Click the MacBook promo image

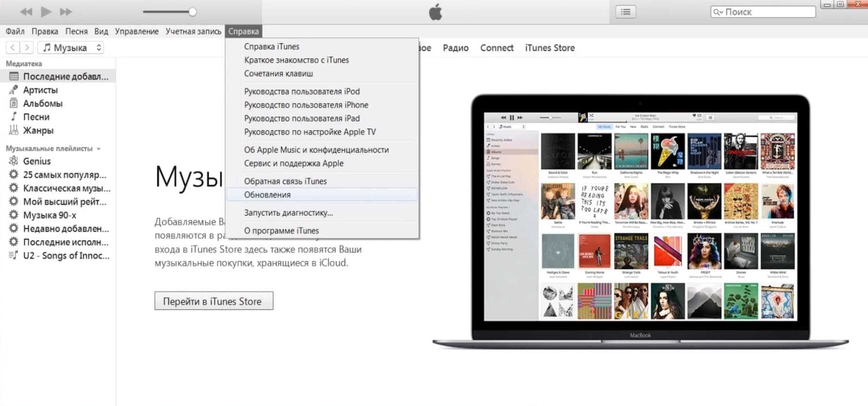[640, 221]
